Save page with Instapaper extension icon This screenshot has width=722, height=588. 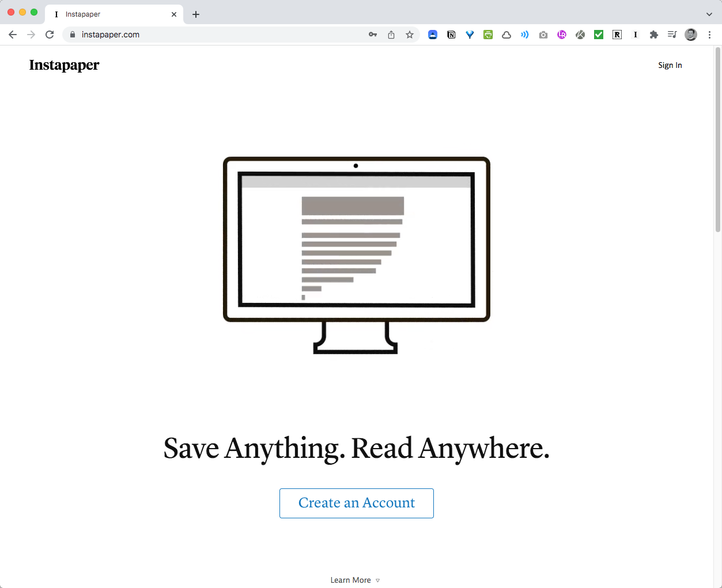click(636, 35)
